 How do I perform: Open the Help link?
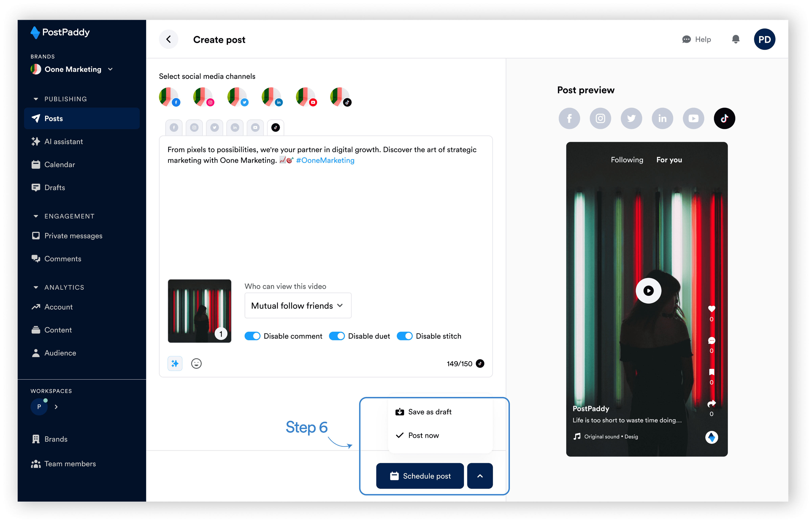[696, 39]
